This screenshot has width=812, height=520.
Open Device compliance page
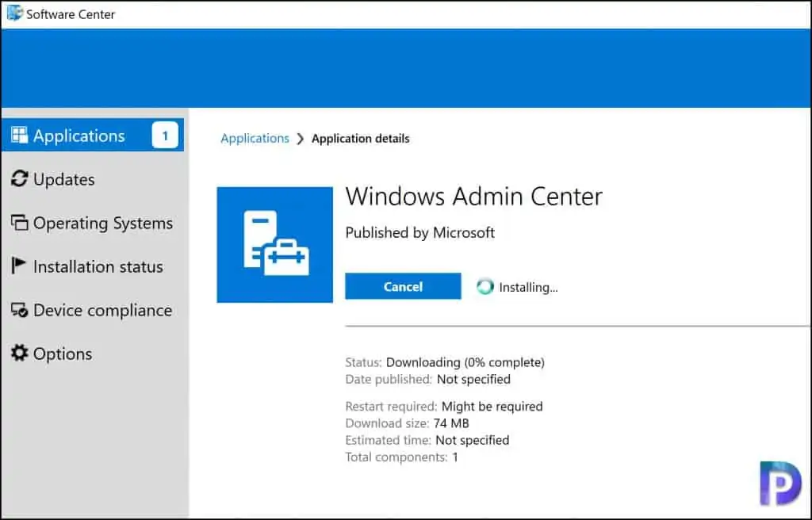(x=102, y=310)
